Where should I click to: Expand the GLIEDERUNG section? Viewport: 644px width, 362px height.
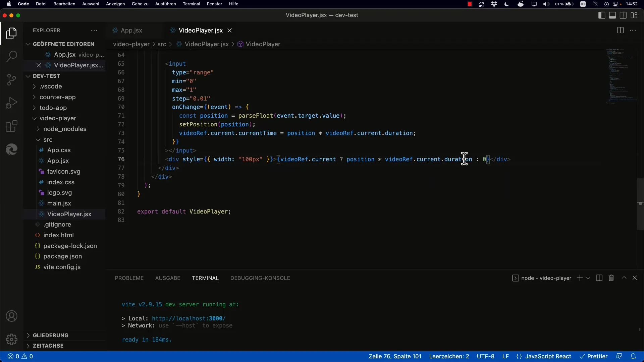[51, 335]
